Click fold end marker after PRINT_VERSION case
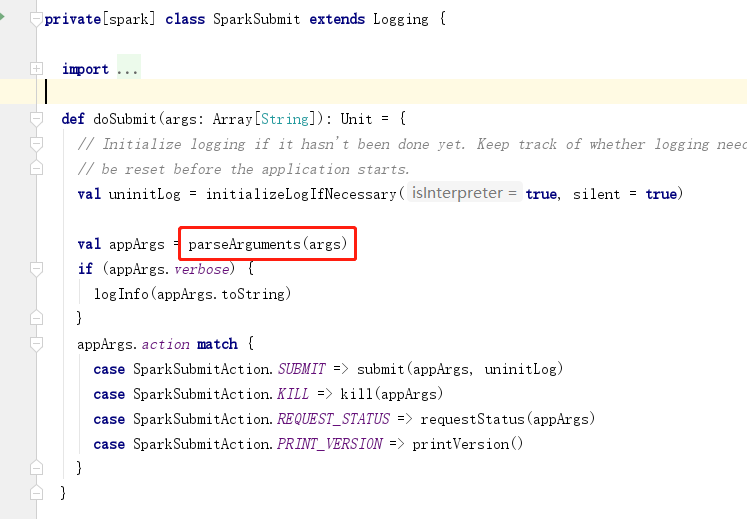 pos(36,468)
